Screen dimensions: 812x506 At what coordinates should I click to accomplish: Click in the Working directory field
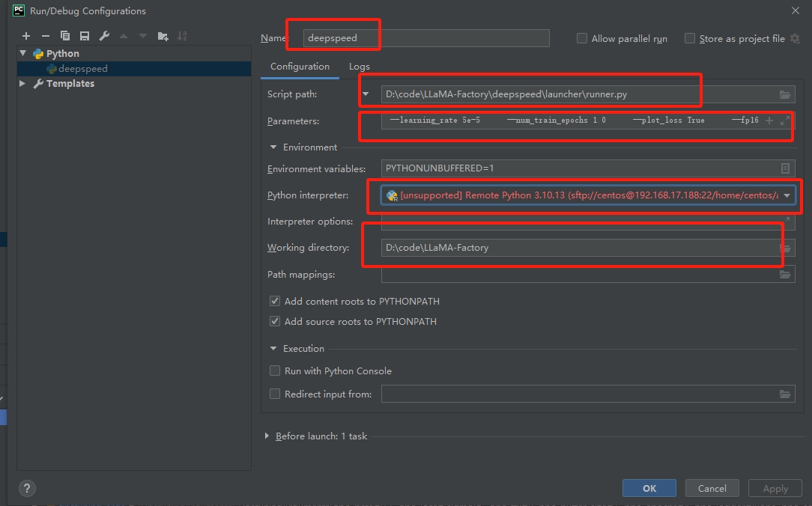(x=577, y=248)
